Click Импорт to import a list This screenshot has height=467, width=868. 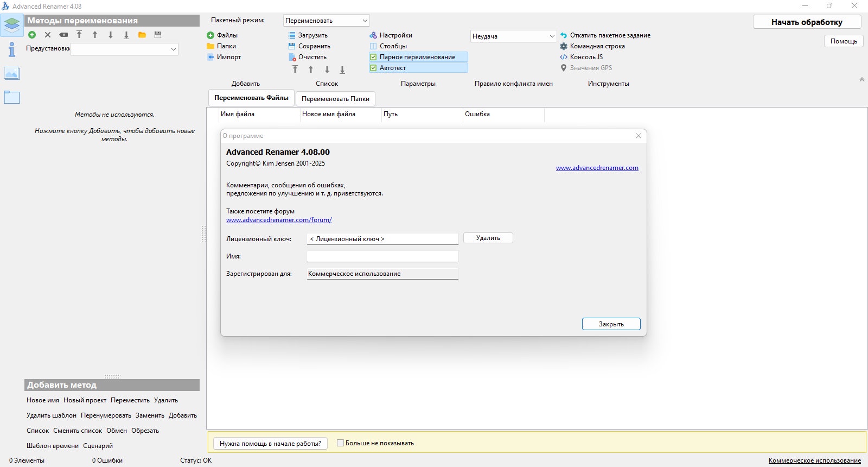[x=224, y=57]
